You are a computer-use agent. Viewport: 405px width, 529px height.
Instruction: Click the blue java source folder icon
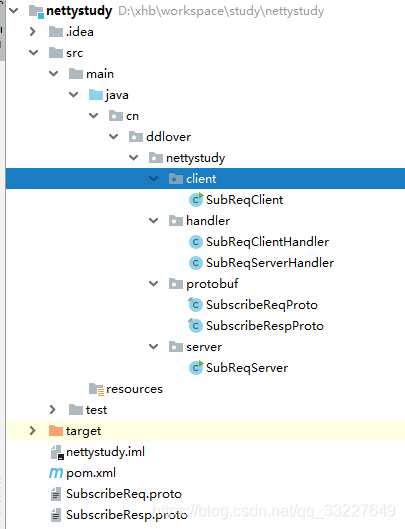(x=96, y=94)
